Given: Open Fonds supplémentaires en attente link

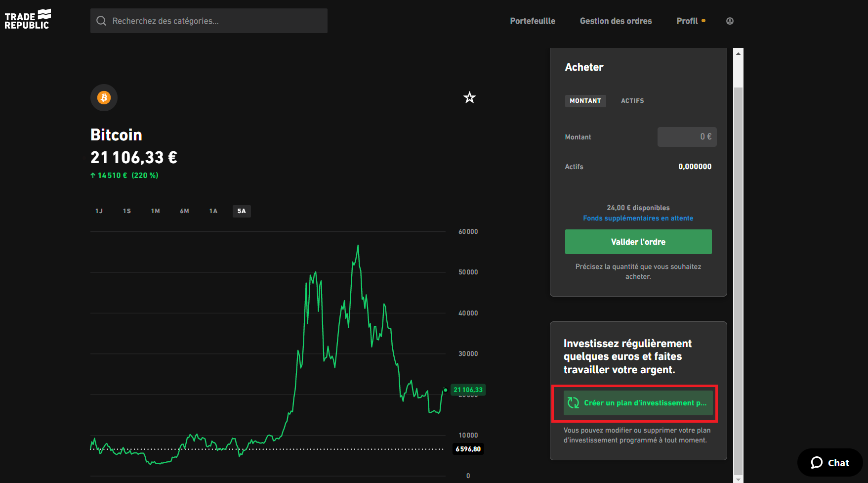Looking at the screenshot, I should pyautogui.click(x=638, y=218).
